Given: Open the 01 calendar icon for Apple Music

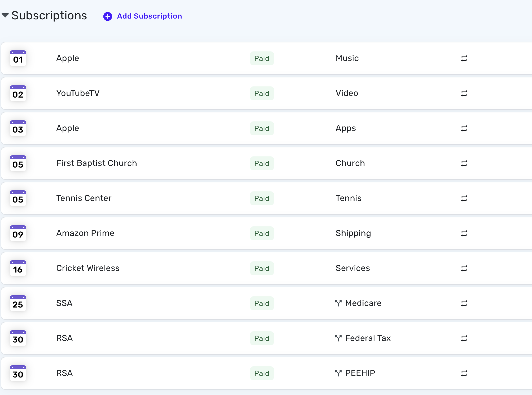Looking at the screenshot, I should click(18, 58).
